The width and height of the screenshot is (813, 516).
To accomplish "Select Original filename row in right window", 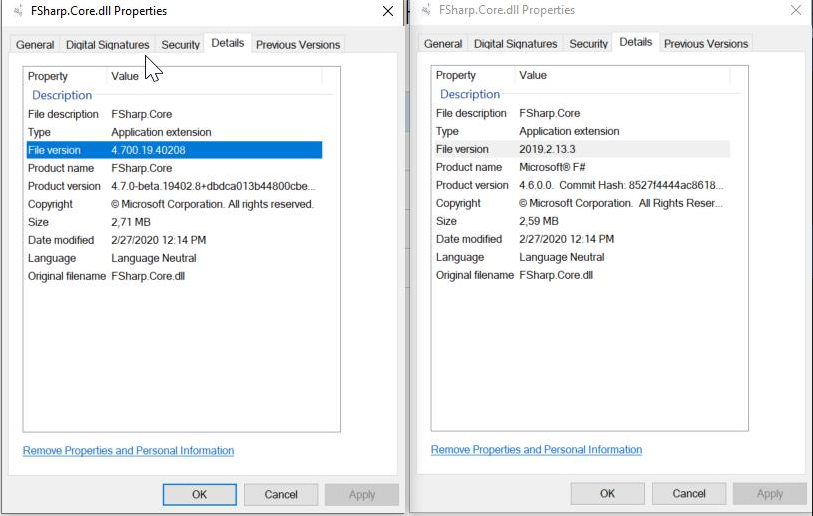I will pos(582,275).
